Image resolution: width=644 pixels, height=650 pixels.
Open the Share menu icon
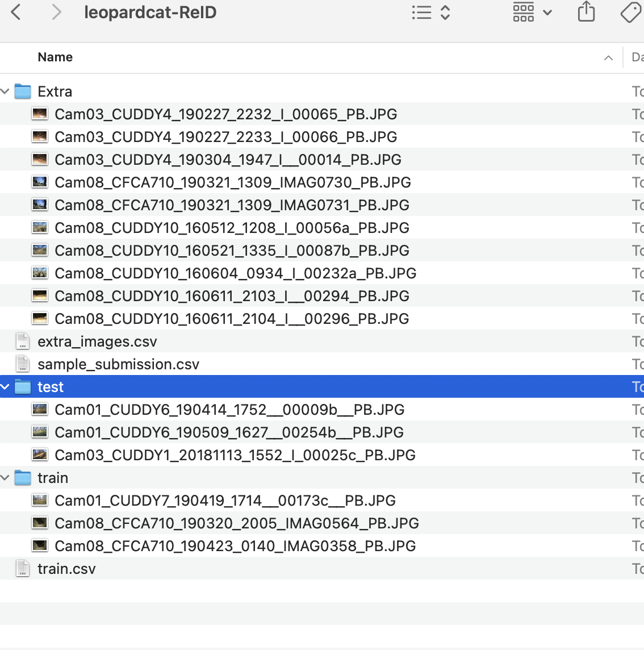[x=586, y=12]
